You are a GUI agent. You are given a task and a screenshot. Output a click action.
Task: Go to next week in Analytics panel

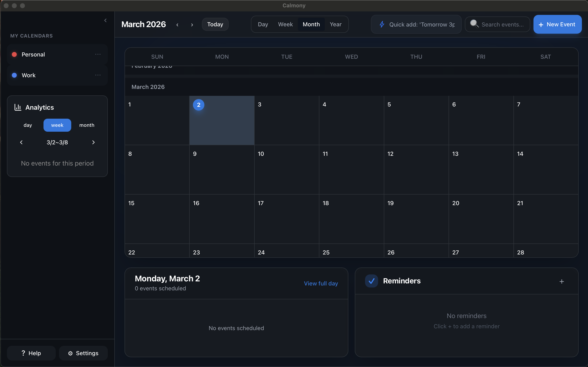point(94,142)
